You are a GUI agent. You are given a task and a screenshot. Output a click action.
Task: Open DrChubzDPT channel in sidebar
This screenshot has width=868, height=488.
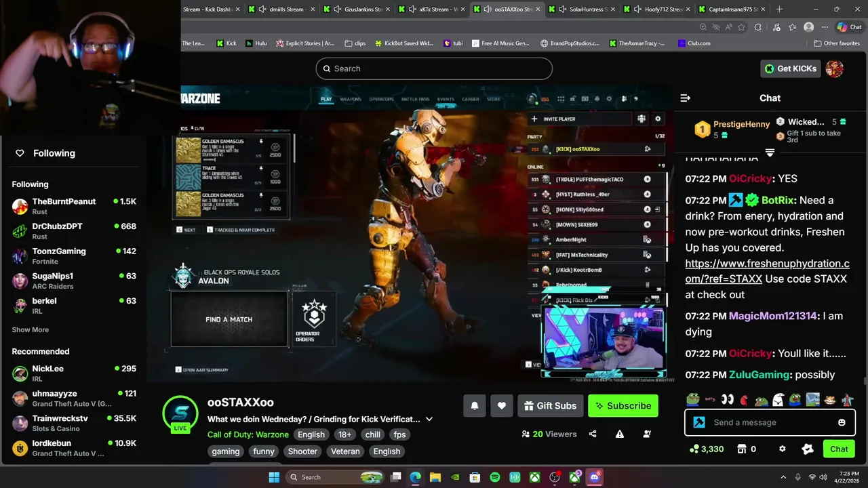[74, 231]
